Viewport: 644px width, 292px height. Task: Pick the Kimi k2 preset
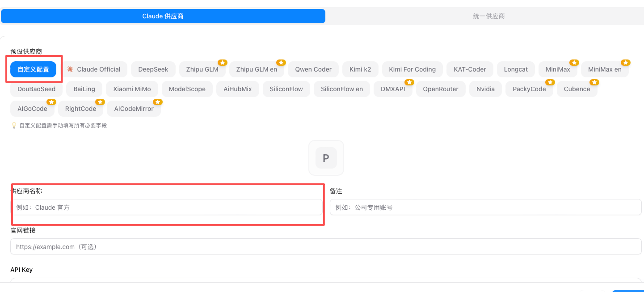coord(360,69)
